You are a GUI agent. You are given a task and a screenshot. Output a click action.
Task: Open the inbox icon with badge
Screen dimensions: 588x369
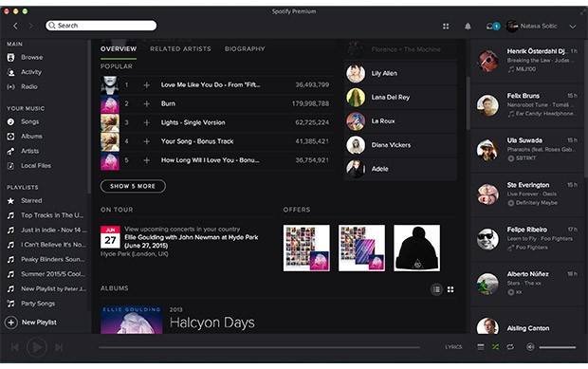tap(493, 27)
